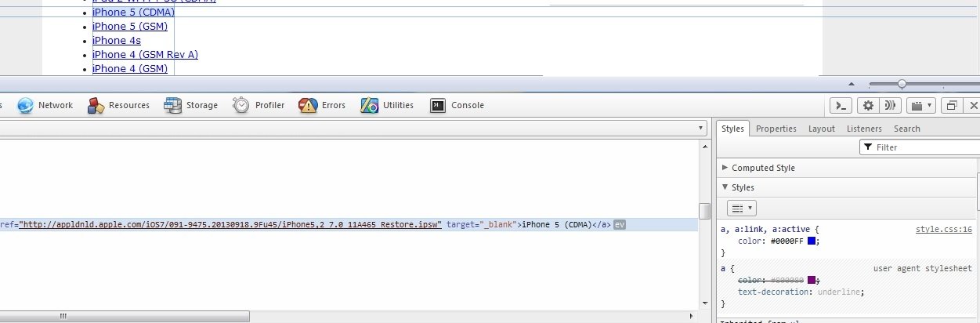Open style.css:16 source link
The image size is (980, 323).
pyautogui.click(x=944, y=230)
